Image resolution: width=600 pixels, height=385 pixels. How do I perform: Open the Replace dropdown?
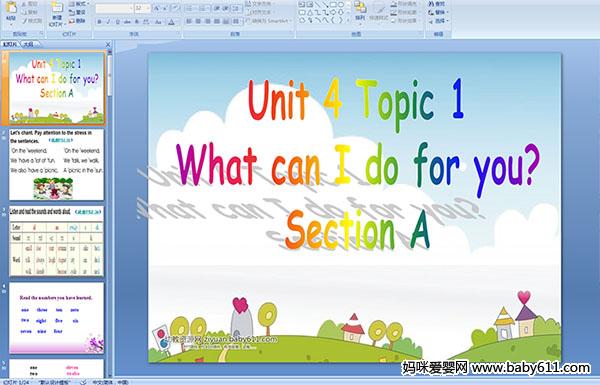pos(439,12)
